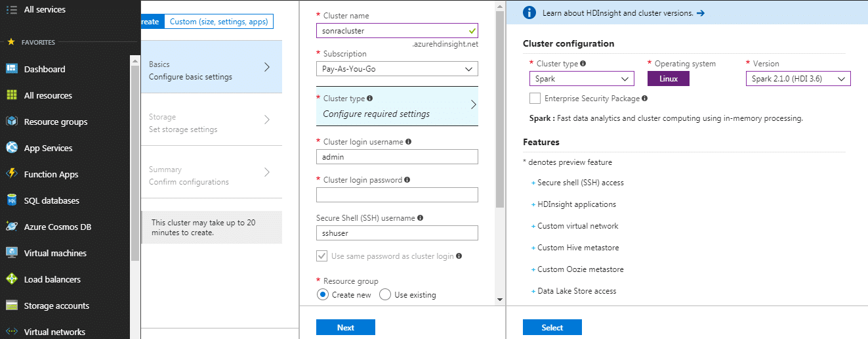Screen dimensions: 868x339
Task: Open the Subscription Pay-As-You-Go dropdown
Action: [397, 69]
